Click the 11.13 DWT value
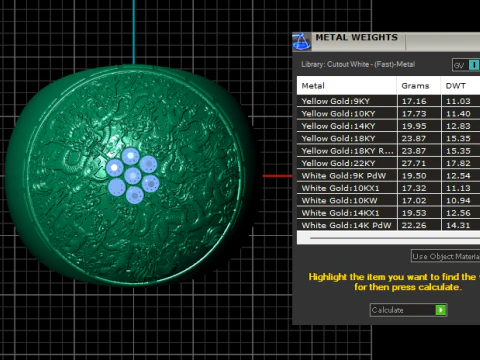Viewport: 480px width, 360px height. coord(458,188)
